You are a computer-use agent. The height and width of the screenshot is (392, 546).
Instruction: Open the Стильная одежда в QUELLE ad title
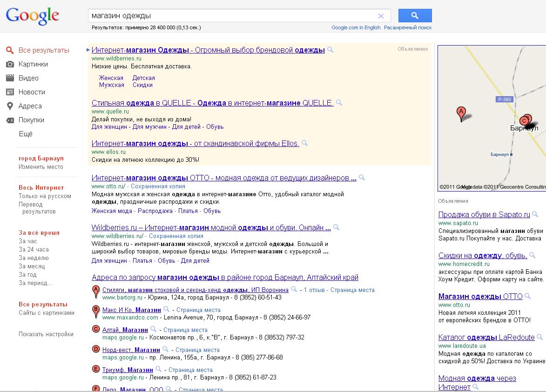click(212, 103)
